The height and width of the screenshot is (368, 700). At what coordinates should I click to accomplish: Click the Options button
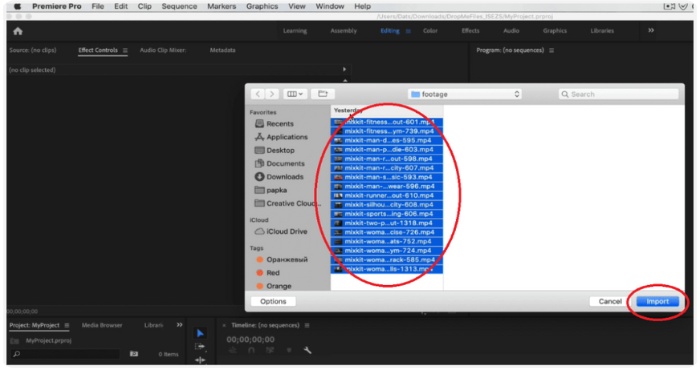tap(273, 301)
